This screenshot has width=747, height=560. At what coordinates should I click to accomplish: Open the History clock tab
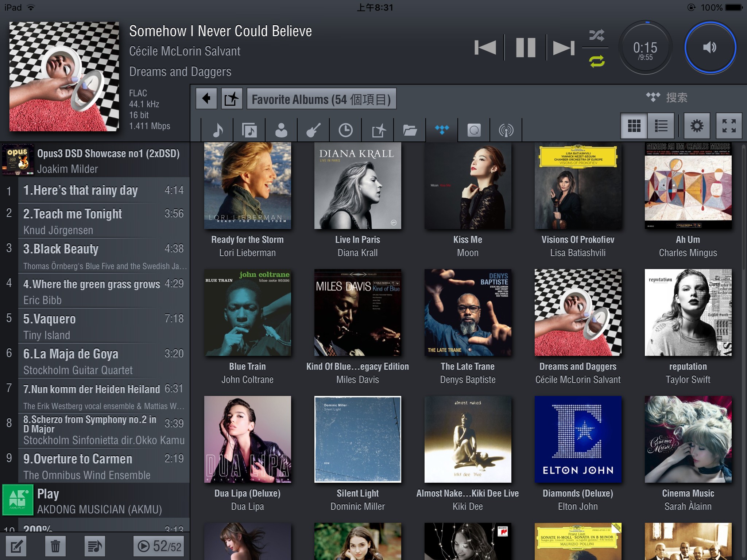tap(345, 130)
